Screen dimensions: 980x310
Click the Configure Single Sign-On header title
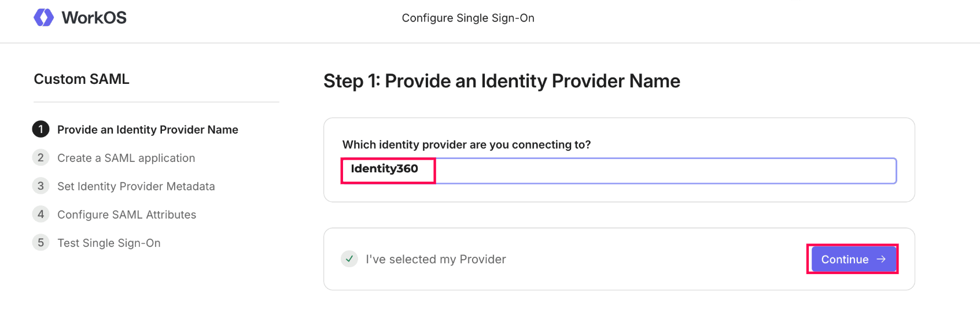click(468, 18)
